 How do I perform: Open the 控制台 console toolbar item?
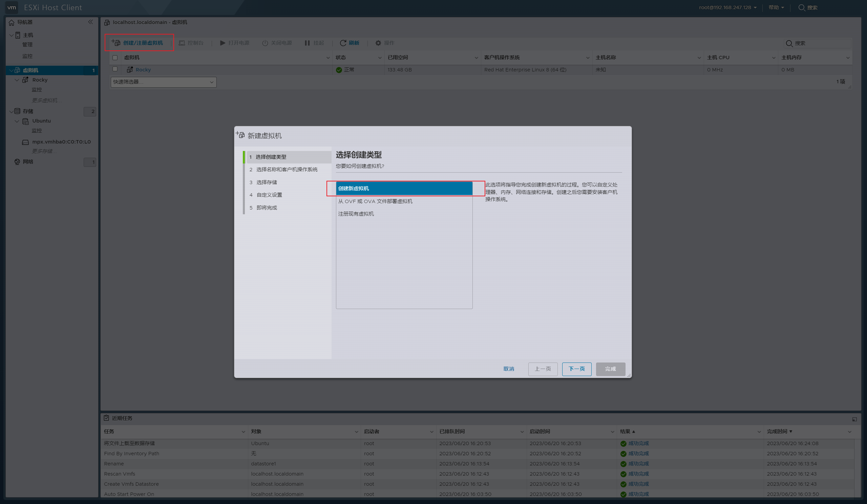point(191,43)
